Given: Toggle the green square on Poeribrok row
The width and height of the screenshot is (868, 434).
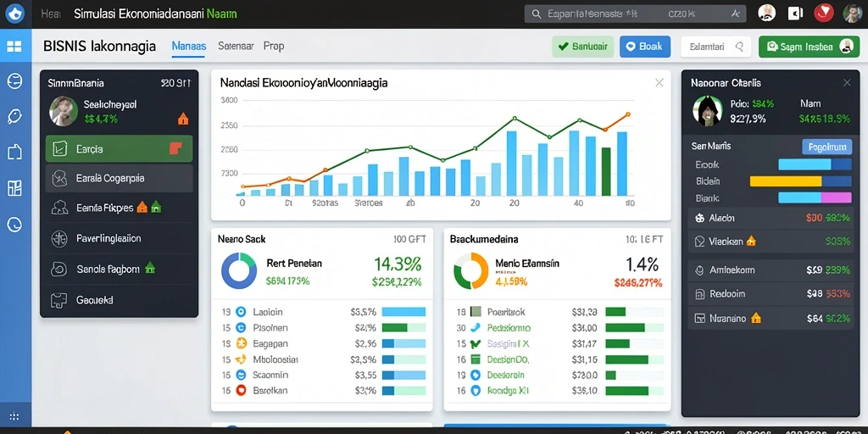Looking at the screenshot, I should (x=476, y=312).
